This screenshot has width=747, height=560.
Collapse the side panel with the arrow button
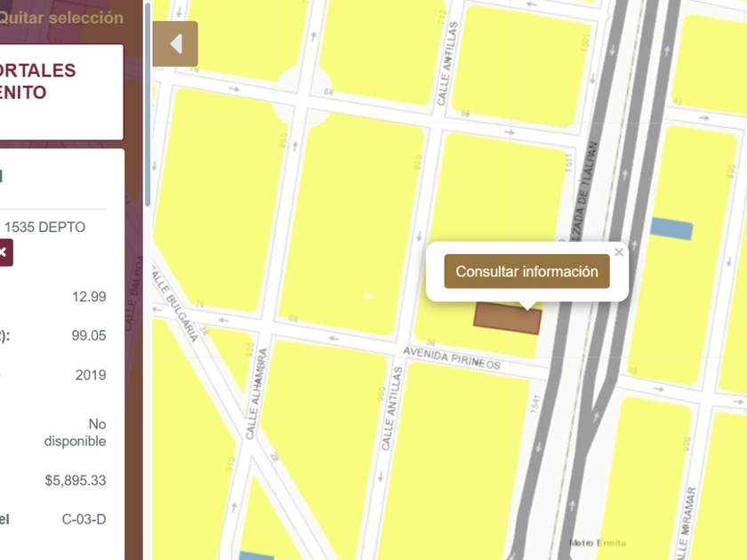coord(175,44)
